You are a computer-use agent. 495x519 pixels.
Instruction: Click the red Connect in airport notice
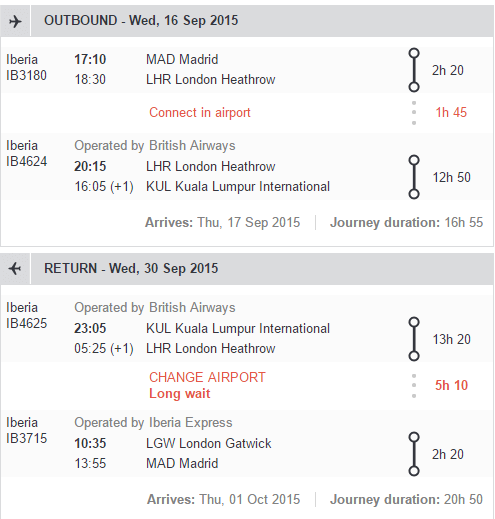[x=200, y=113]
